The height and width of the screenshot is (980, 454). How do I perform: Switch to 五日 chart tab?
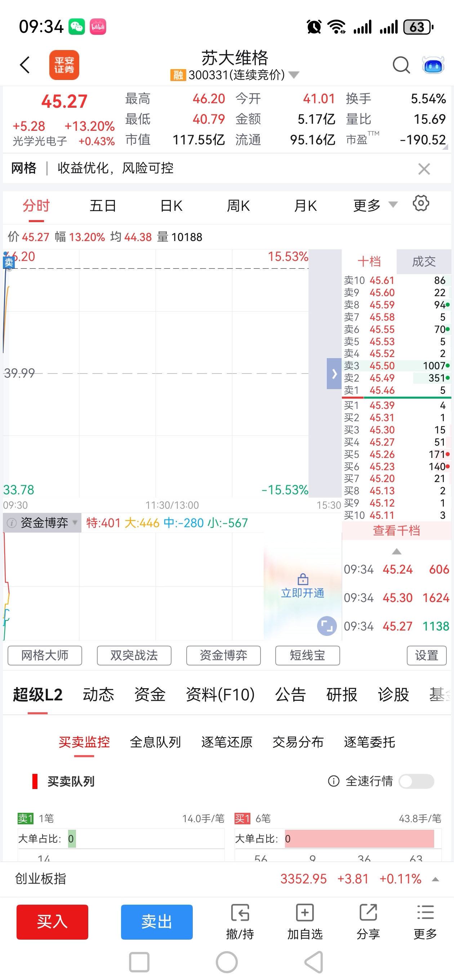103,206
